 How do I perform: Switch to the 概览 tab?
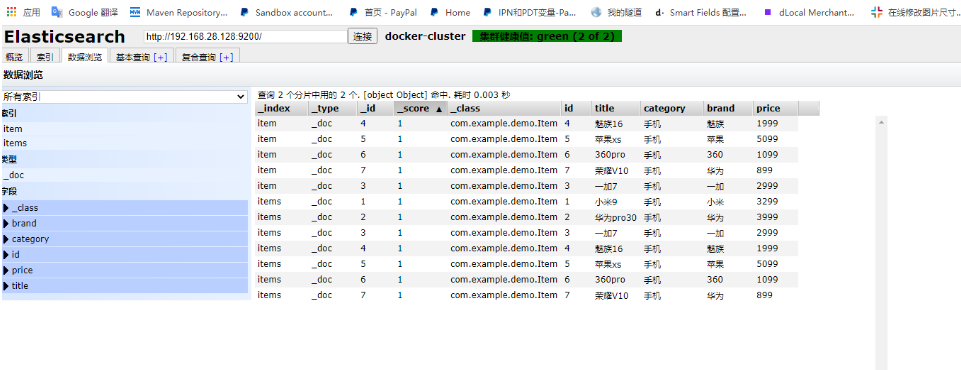(x=14, y=57)
